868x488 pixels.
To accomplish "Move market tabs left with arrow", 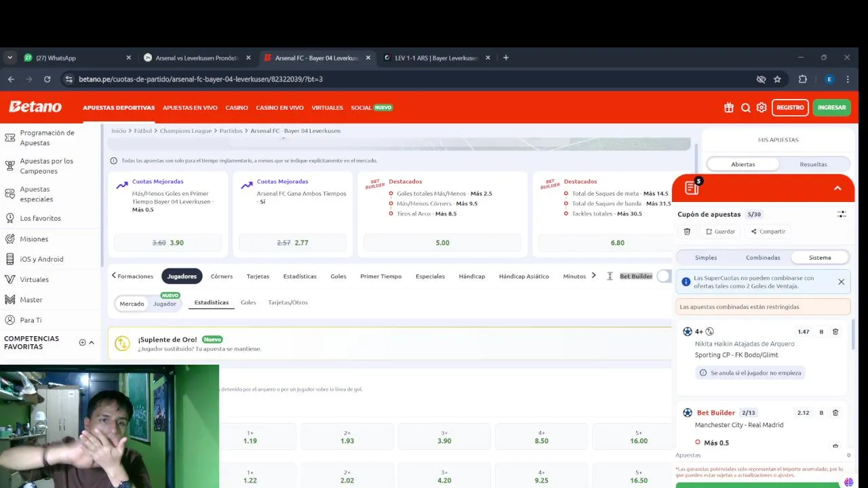I will coord(113,276).
